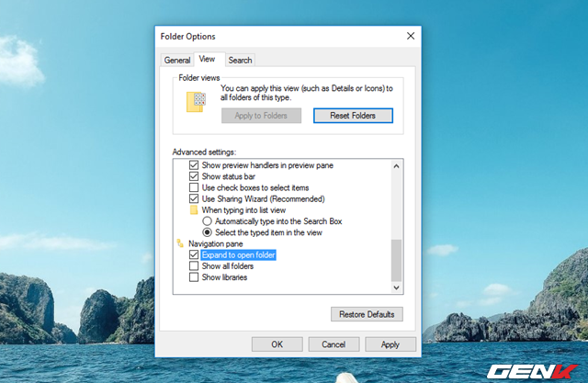
Task: Click the Apply button
Action: (390, 344)
